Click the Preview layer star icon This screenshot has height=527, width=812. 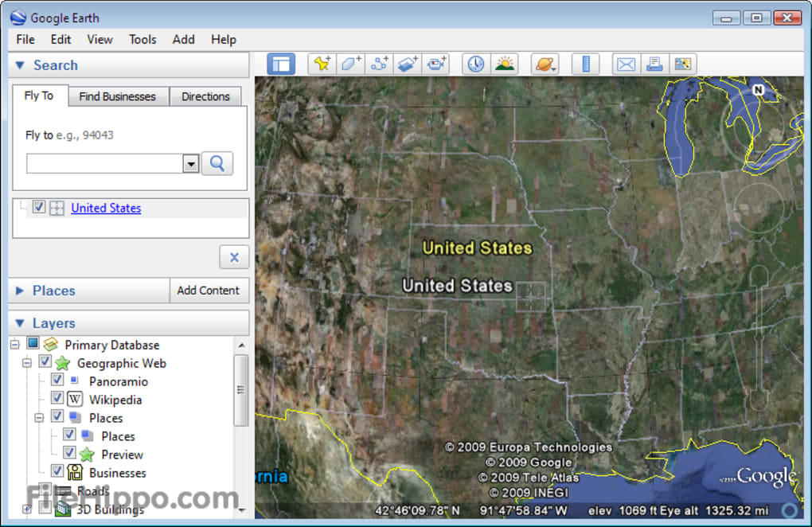[87, 455]
